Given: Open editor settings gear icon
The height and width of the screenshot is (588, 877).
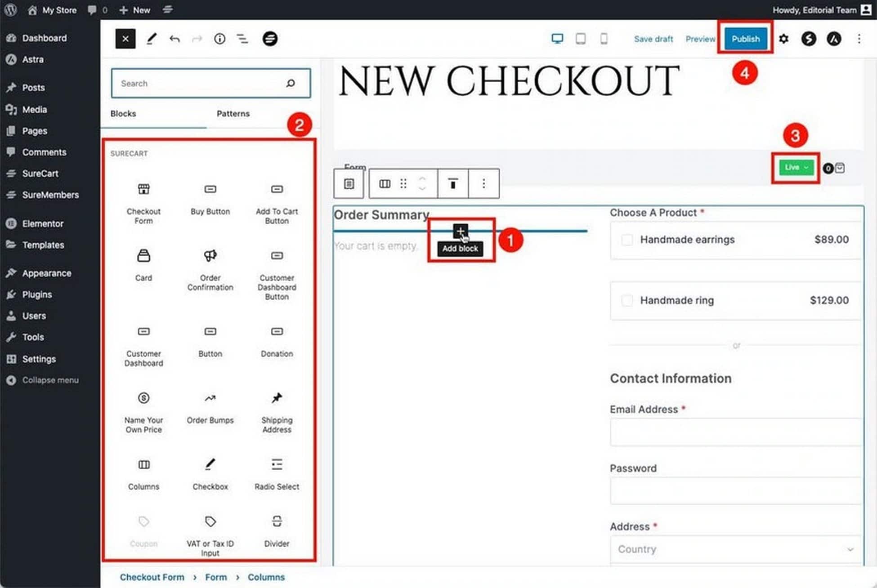Looking at the screenshot, I should (783, 39).
